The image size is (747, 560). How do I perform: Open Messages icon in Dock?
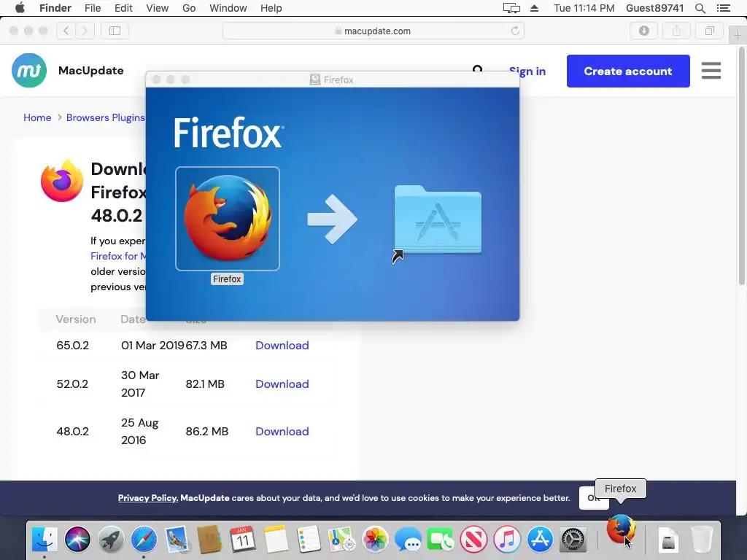pyautogui.click(x=408, y=540)
